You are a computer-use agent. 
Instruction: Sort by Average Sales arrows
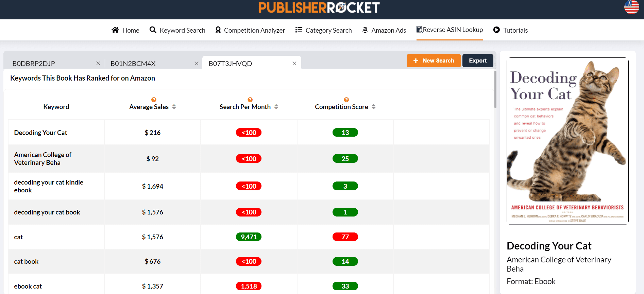click(x=174, y=107)
